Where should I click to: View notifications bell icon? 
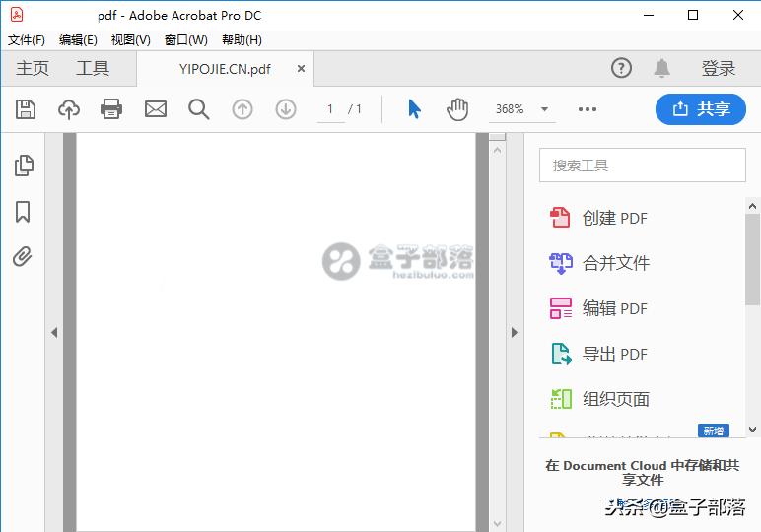(x=662, y=68)
